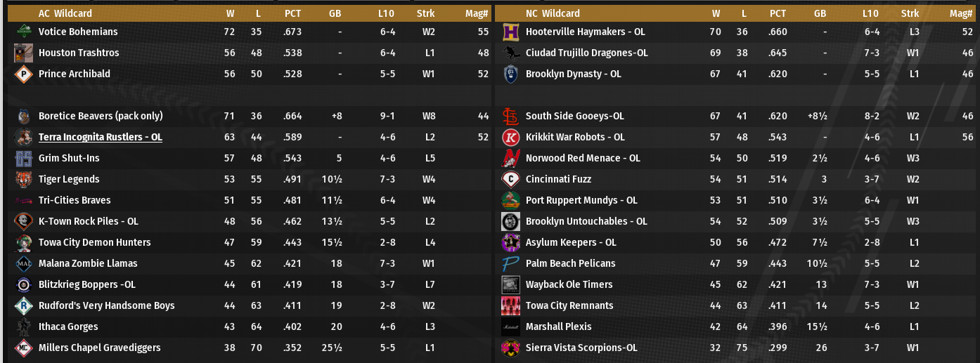980x363 pixels.
Task: Click the Brooklyn Dynasty shield logo
Action: point(511,74)
